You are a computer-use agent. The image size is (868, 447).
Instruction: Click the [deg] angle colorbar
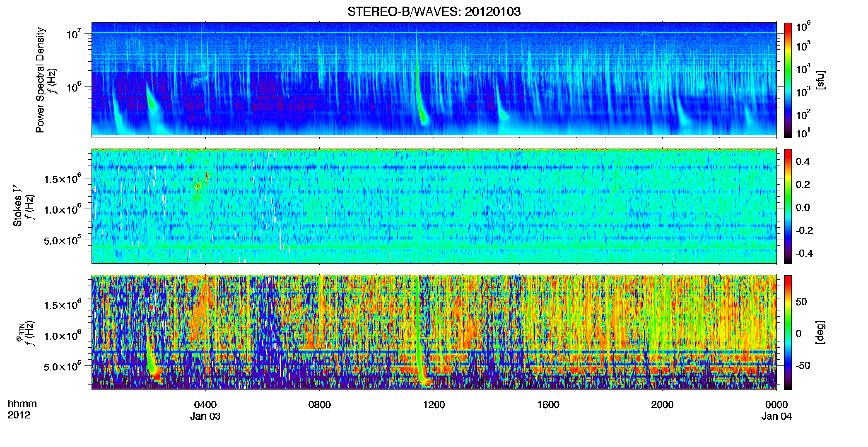click(788, 332)
